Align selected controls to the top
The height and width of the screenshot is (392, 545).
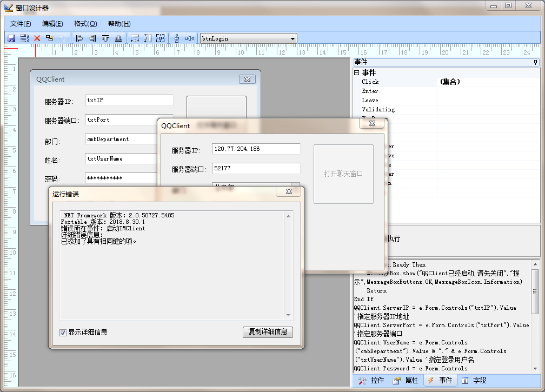(105, 38)
